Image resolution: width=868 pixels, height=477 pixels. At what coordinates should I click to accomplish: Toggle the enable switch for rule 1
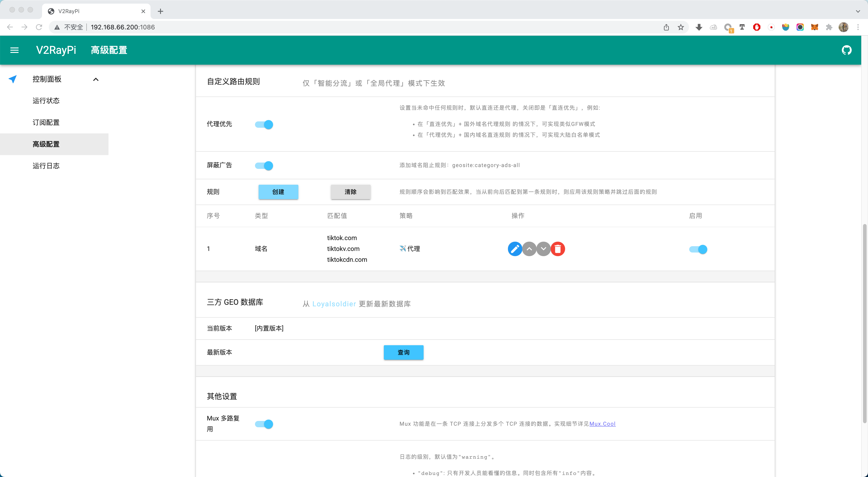tap(698, 249)
